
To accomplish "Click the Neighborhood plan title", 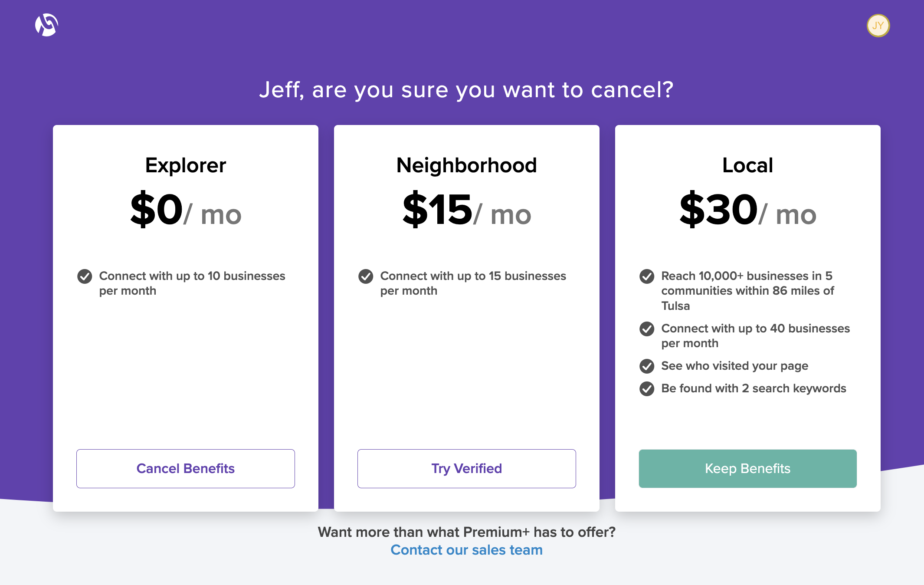I will point(466,165).
